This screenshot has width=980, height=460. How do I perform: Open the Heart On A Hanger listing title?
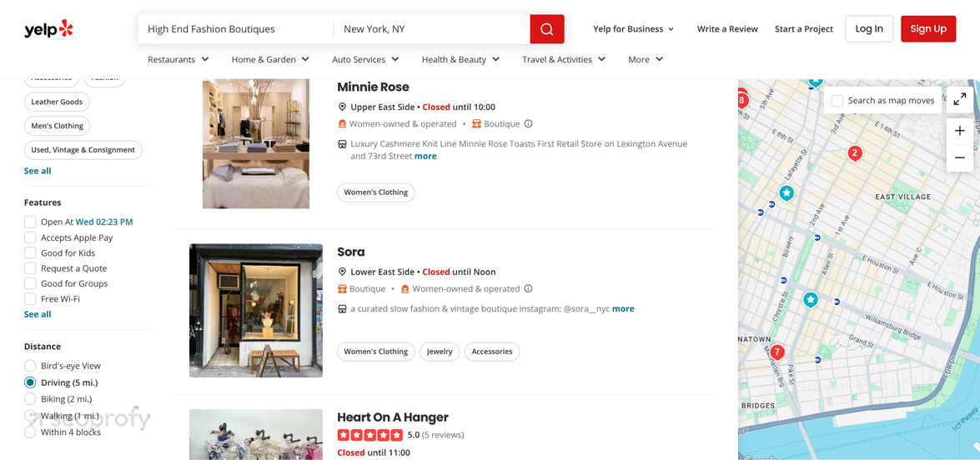pyautogui.click(x=393, y=417)
